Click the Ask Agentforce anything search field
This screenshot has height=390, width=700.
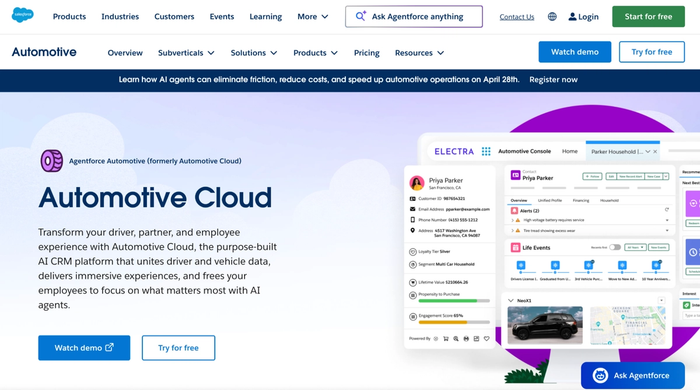click(414, 17)
